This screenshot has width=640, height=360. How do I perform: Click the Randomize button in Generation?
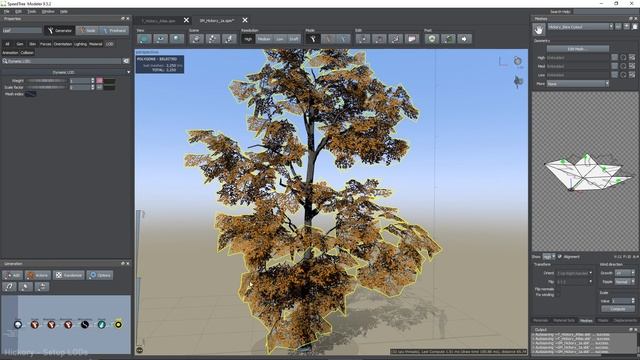(69, 276)
